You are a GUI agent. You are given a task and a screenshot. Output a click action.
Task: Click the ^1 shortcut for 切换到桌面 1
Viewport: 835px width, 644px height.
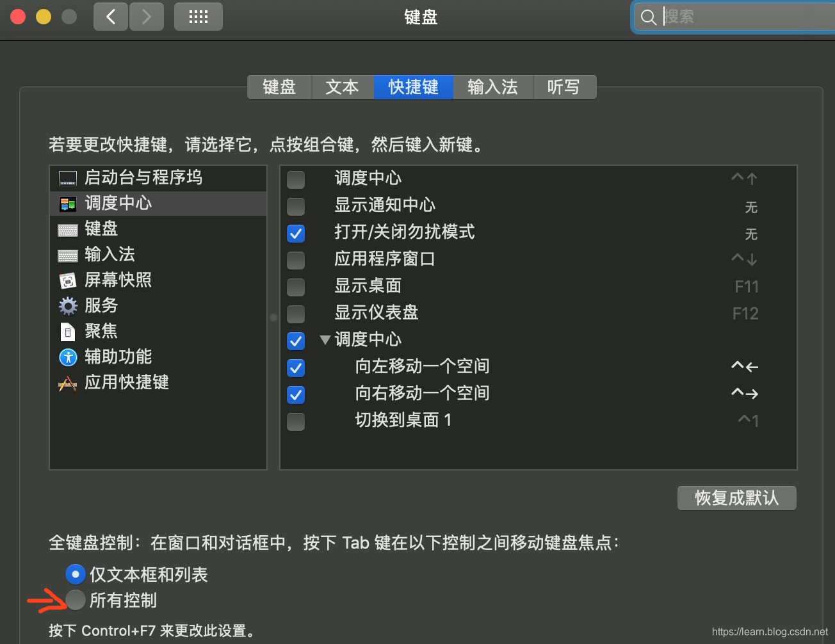pyautogui.click(x=749, y=421)
